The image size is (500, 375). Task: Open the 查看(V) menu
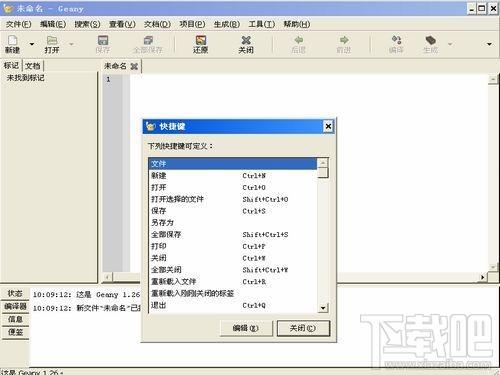[122, 24]
